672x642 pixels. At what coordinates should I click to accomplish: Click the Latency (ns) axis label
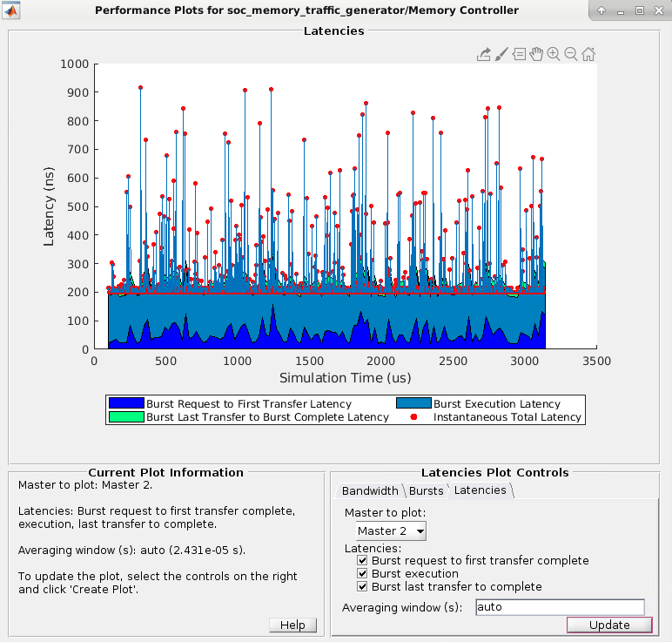[x=49, y=206]
